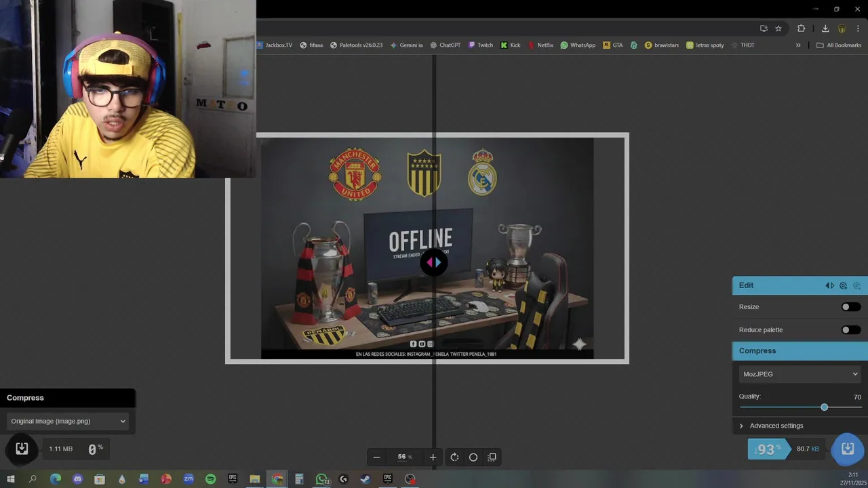
Task: Open the THOT bookmark
Action: tap(742, 45)
